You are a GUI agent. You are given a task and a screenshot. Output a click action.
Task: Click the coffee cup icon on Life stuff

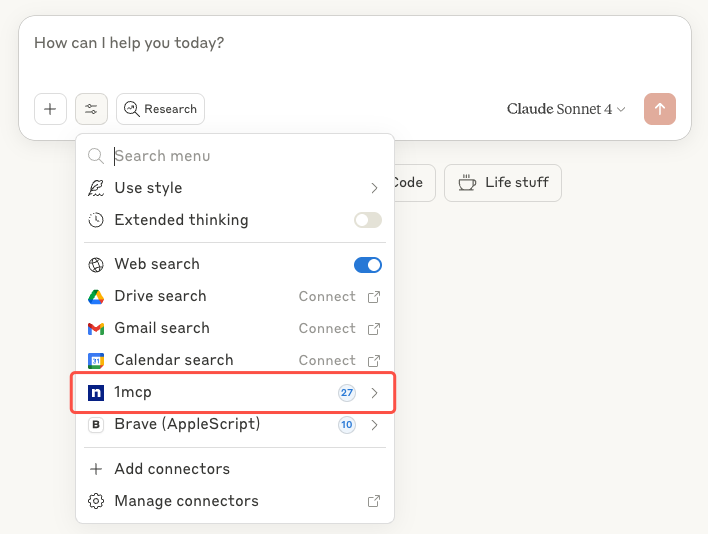coord(467,183)
